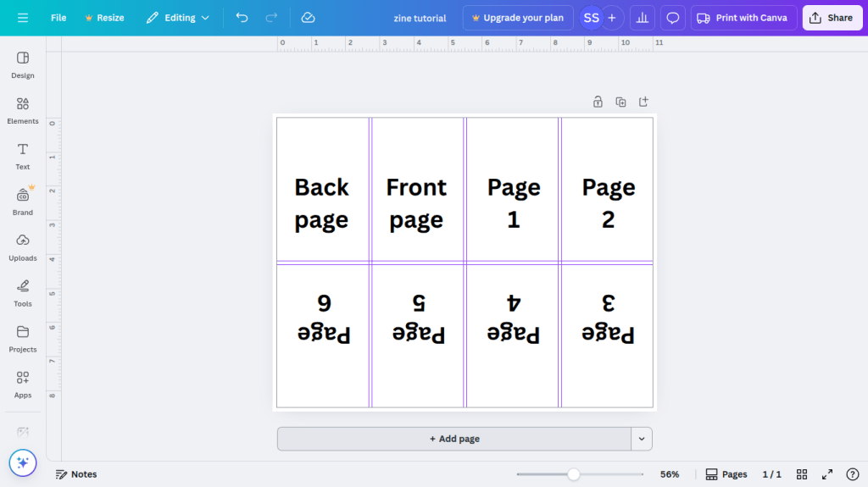The width and height of the screenshot is (868, 487).
Task: Click the Share button
Action: 832,18
